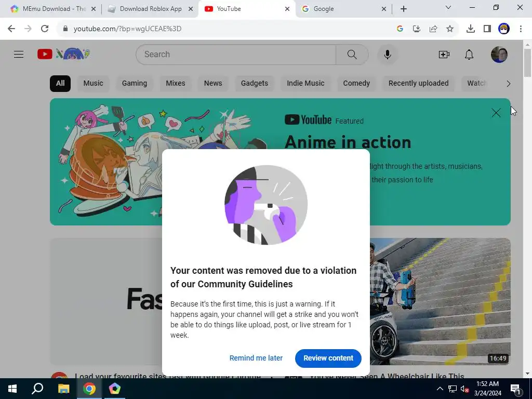This screenshot has width=532, height=399.
Task: Open the tab search dropdown chevron
Action: click(448, 7)
